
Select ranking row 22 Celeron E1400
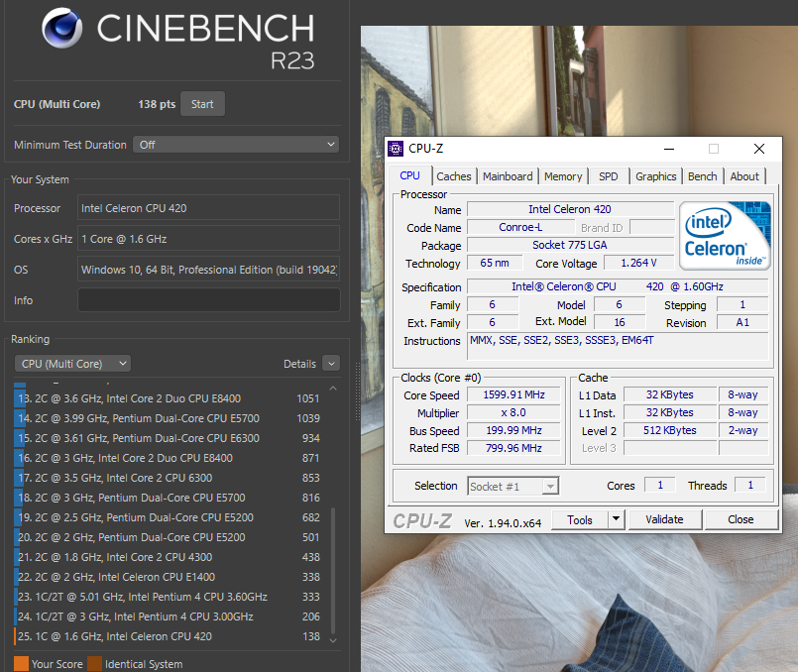(168, 577)
